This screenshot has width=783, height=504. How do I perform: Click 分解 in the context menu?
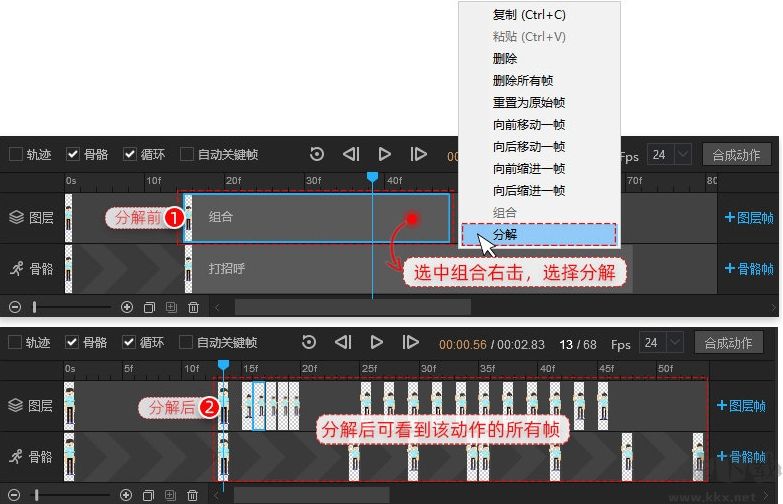[539, 235]
